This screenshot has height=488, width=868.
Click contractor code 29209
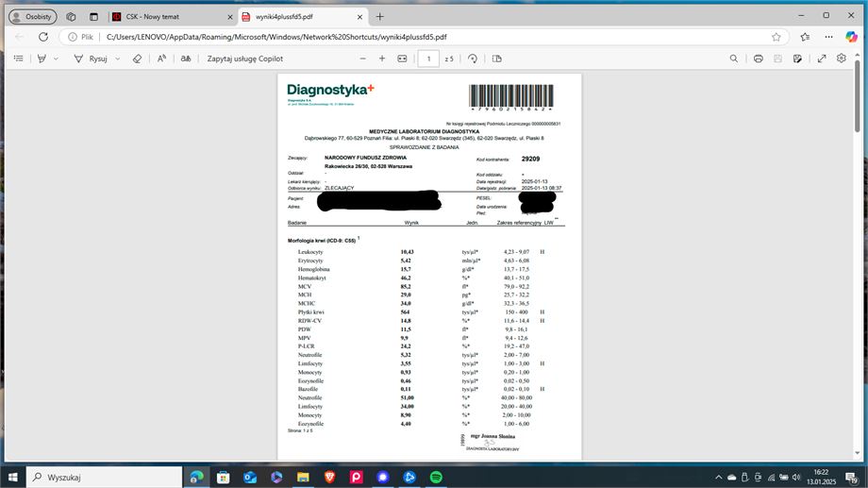tap(530, 159)
